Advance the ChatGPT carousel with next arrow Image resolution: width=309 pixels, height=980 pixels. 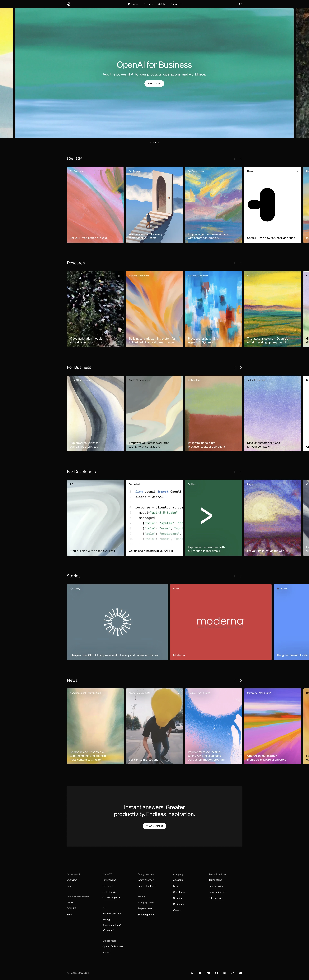click(241, 159)
